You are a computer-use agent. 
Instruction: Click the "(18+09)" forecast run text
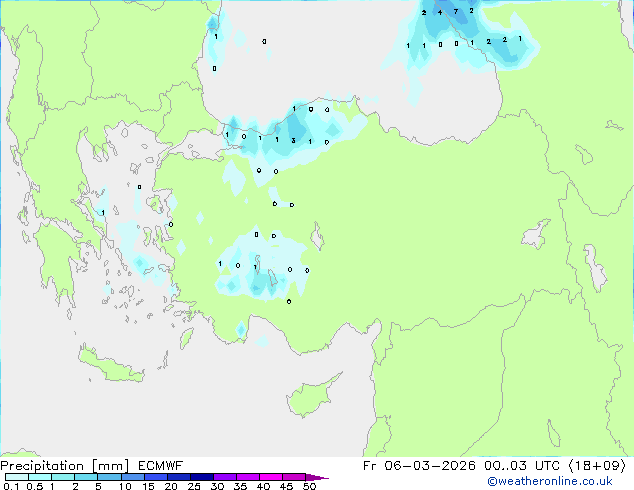click(x=598, y=466)
